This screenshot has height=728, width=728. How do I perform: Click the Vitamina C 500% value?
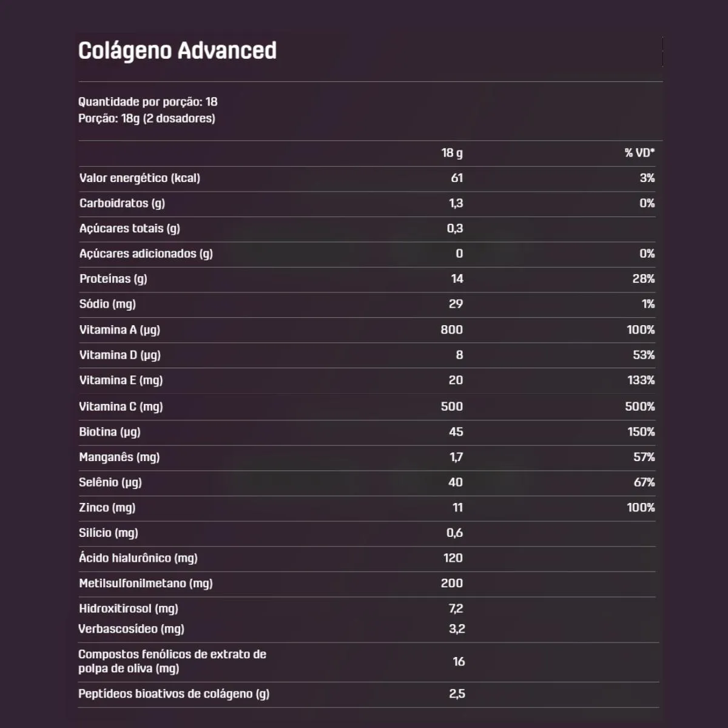[x=640, y=407]
